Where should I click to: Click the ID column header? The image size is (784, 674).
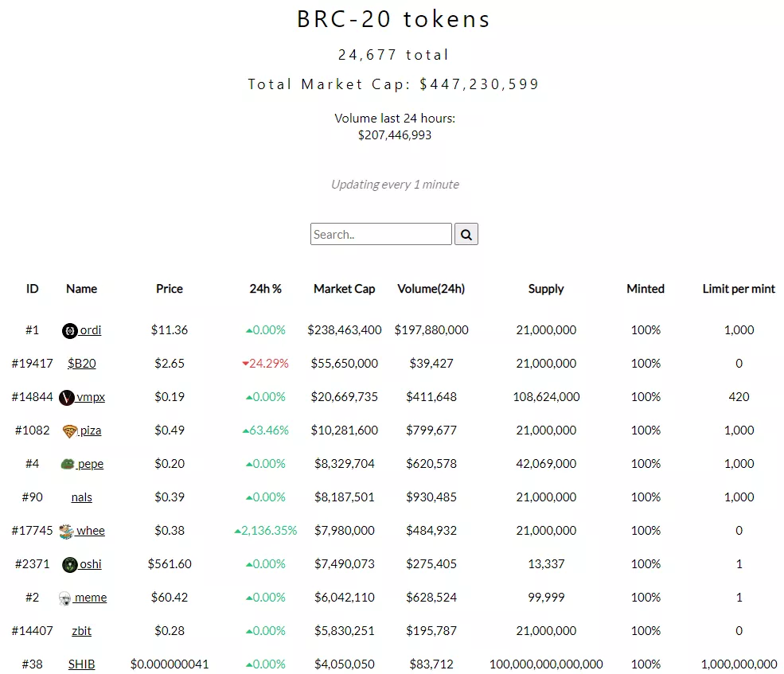32,289
